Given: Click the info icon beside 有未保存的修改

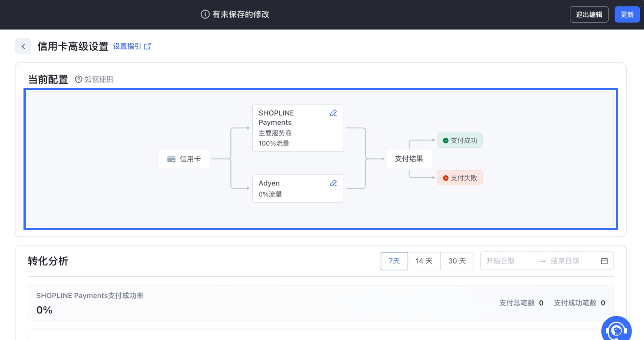Looking at the screenshot, I should pyautogui.click(x=205, y=14).
